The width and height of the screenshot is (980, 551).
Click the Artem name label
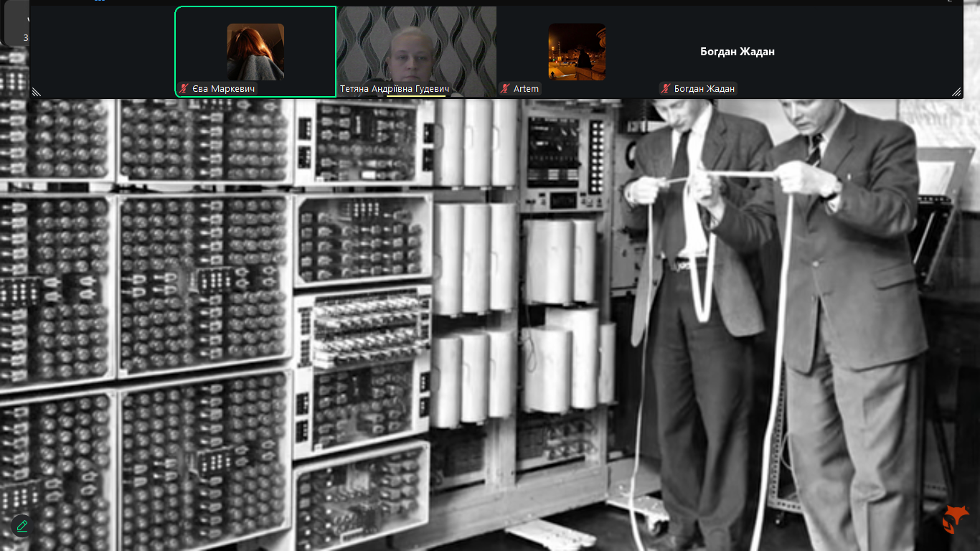tap(526, 89)
